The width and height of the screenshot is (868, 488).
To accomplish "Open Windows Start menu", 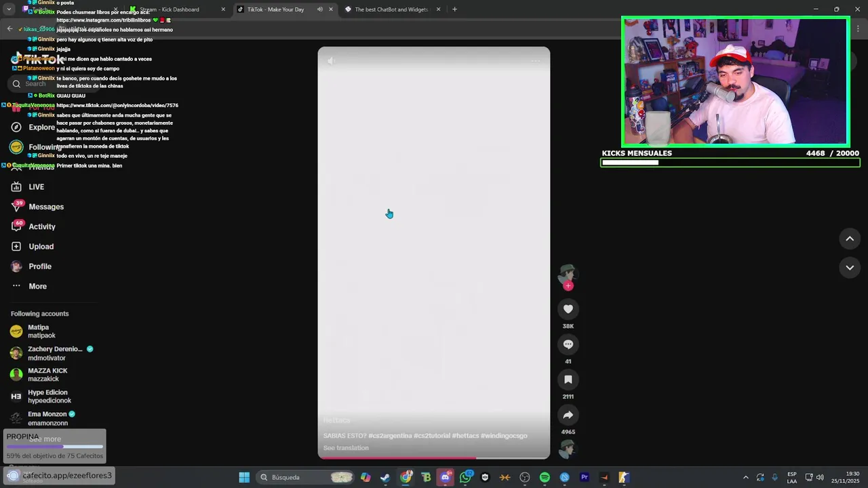I will 244,477.
